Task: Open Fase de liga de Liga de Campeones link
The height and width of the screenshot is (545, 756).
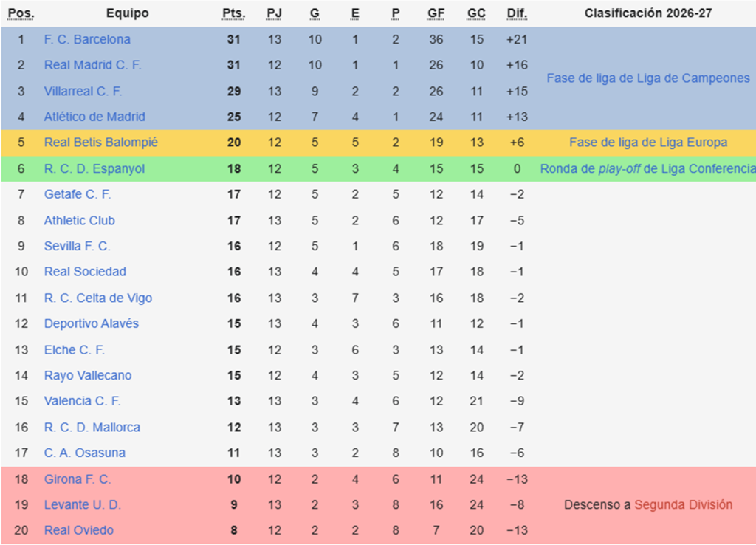Action: click(647, 78)
